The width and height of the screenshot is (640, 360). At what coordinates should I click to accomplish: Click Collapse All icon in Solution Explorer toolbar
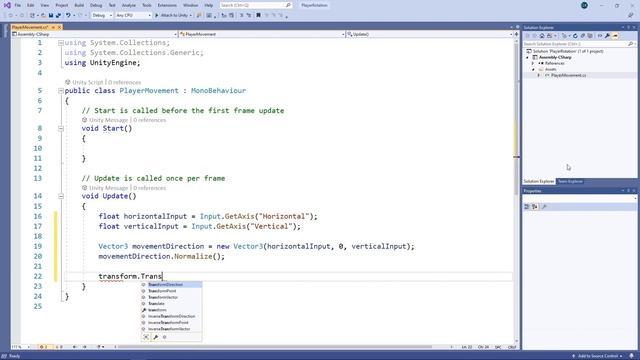click(x=582, y=36)
